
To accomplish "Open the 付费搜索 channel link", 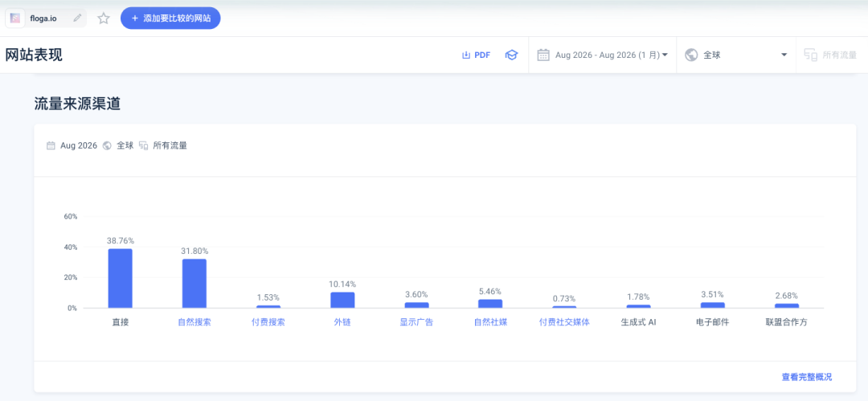I will point(268,322).
